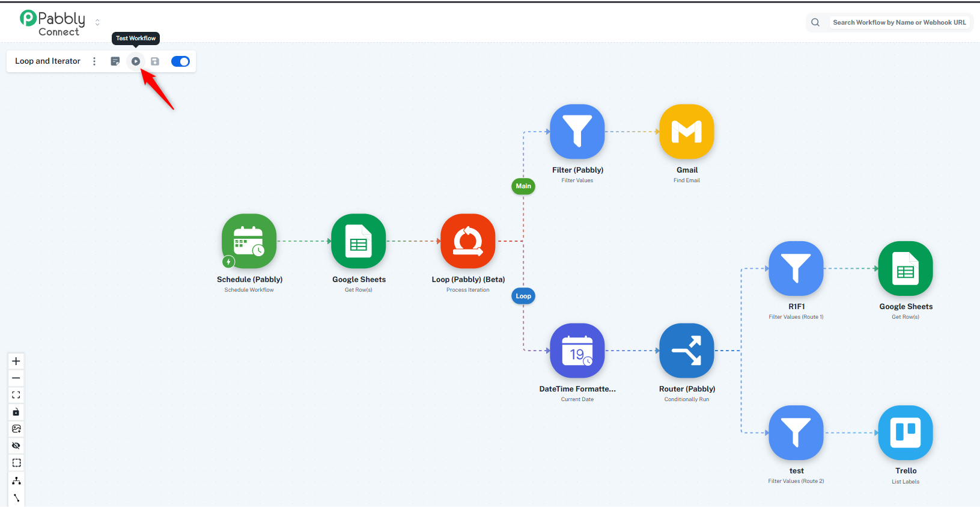Screen dimensions: 980x507
Task: Save the workflow with the disk icon
Action: (x=155, y=61)
